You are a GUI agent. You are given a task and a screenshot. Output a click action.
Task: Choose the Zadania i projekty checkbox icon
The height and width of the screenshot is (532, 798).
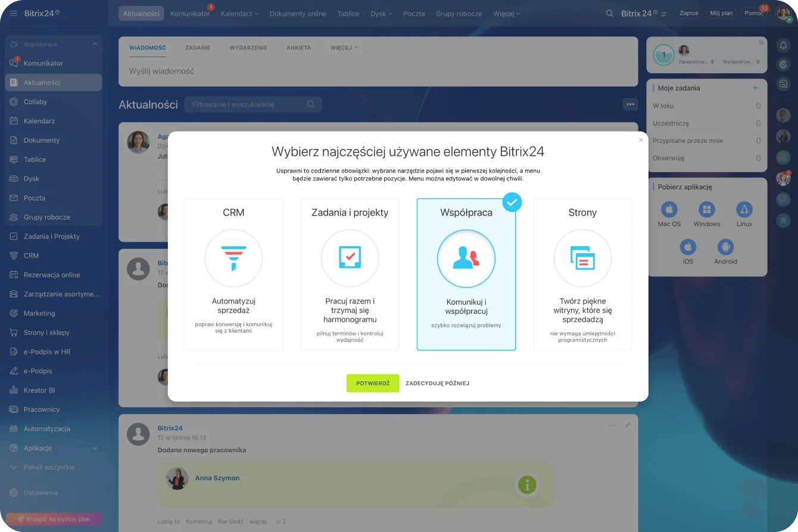click(x=350, y=258)
